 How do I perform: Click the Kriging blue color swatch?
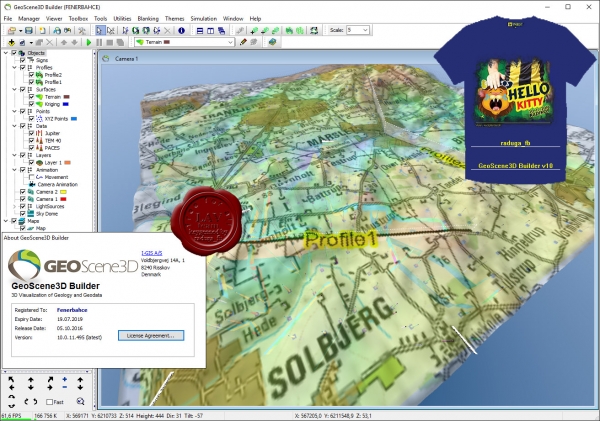point(65,104)
